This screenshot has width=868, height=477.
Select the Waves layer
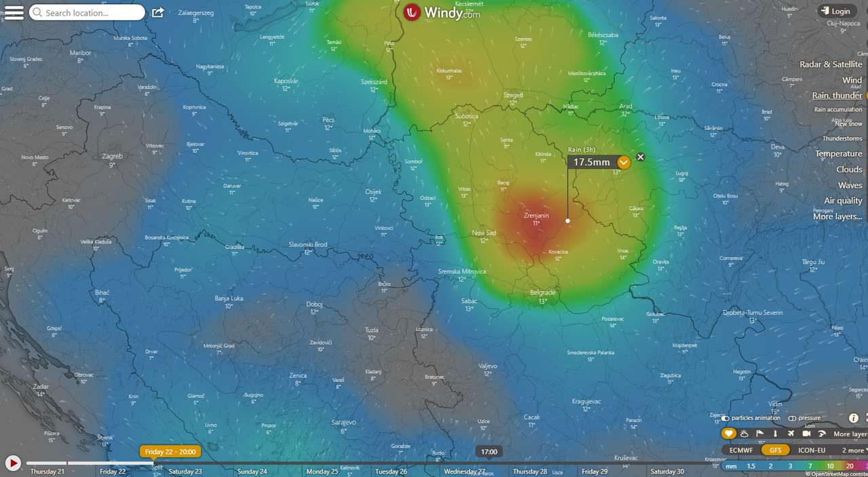[850, 185]
